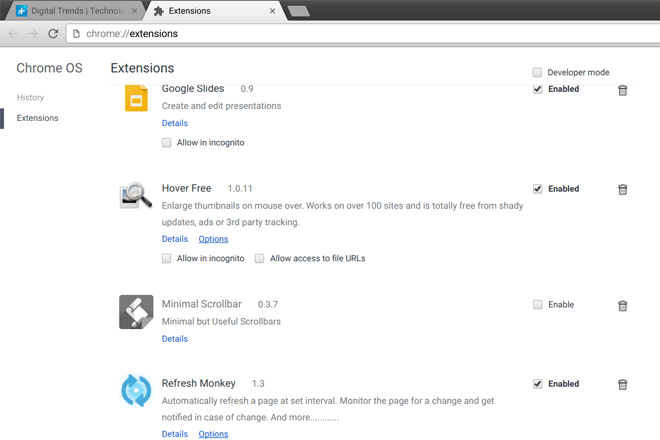Screen dimensions: 660x440
Task: Reload the page with the refresh button
Action: (53, 33)
